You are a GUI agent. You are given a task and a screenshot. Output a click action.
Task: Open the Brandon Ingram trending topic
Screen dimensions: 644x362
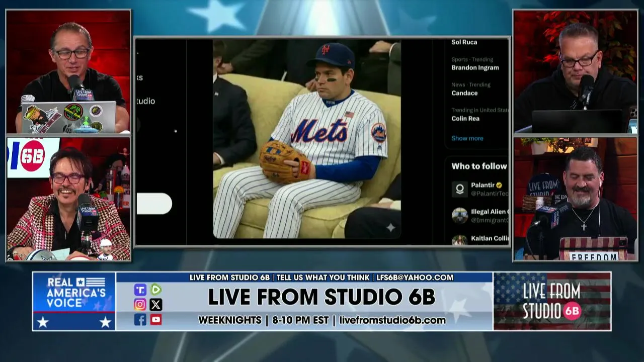(475, 67)
